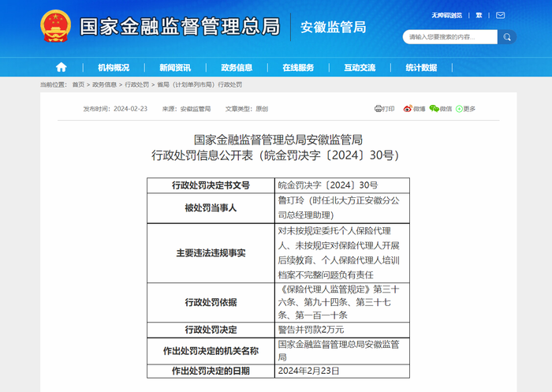Select the violation facts cell 对未按规定委托

(341, 253)
